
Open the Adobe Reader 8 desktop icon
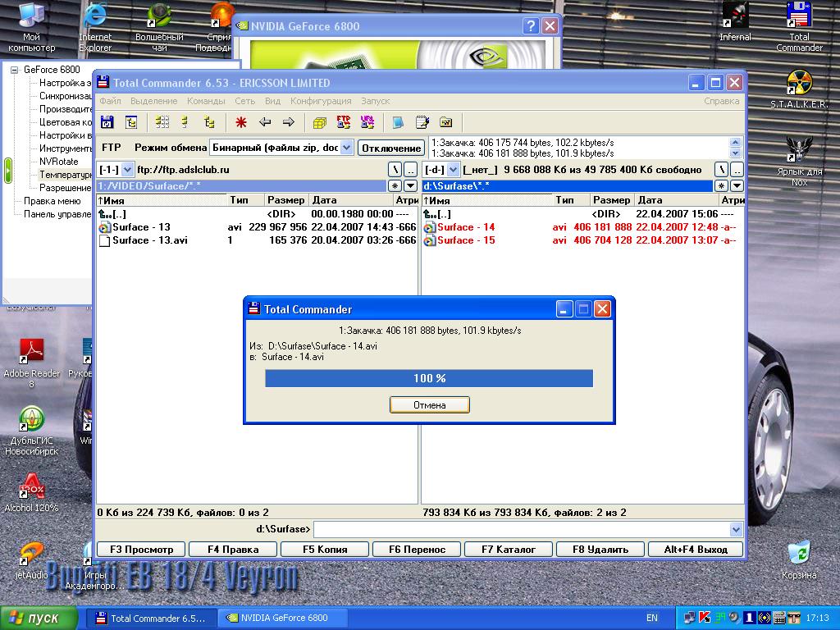coord(32,362)
